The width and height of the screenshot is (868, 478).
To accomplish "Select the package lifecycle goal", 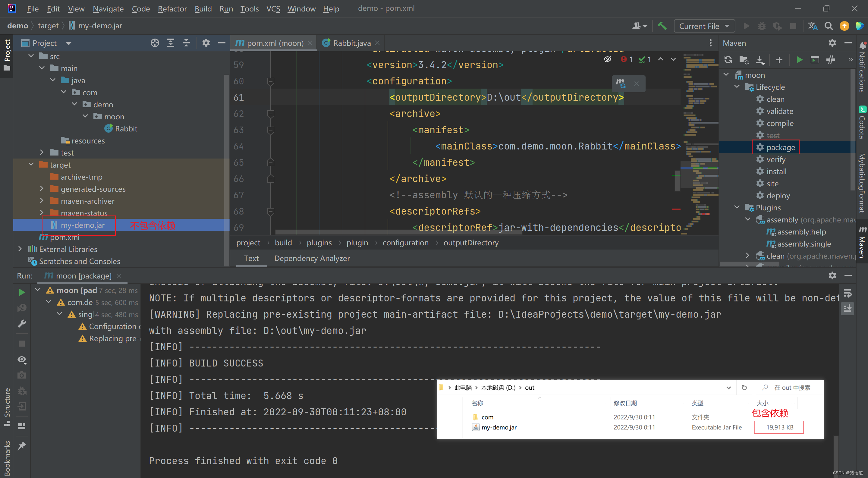I will pos(780,147).
